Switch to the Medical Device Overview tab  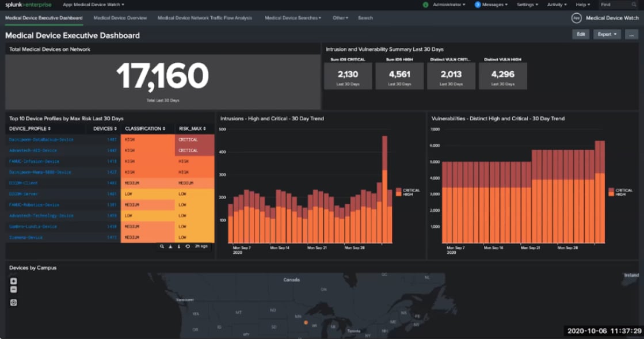coord(120,18)
